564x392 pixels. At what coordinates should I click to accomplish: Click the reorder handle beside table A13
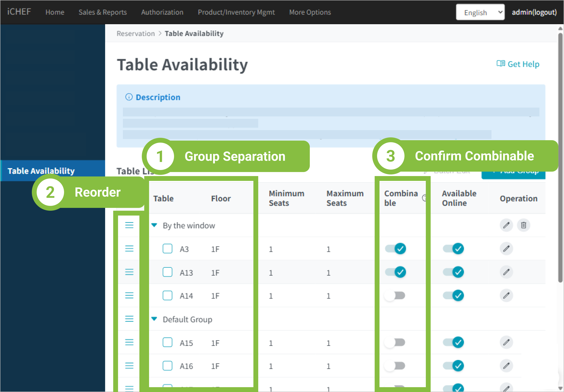129,272
